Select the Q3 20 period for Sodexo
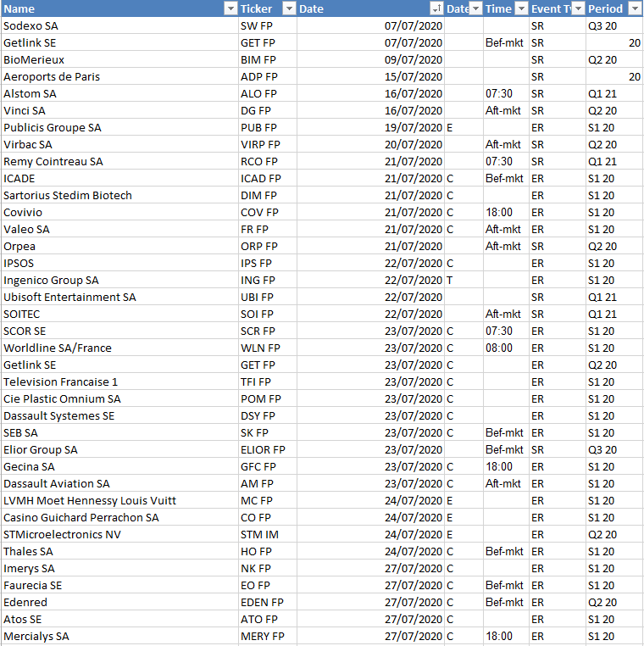Image resolution: width=644 pixels, height=646 pixels. [x=614, y=26]
